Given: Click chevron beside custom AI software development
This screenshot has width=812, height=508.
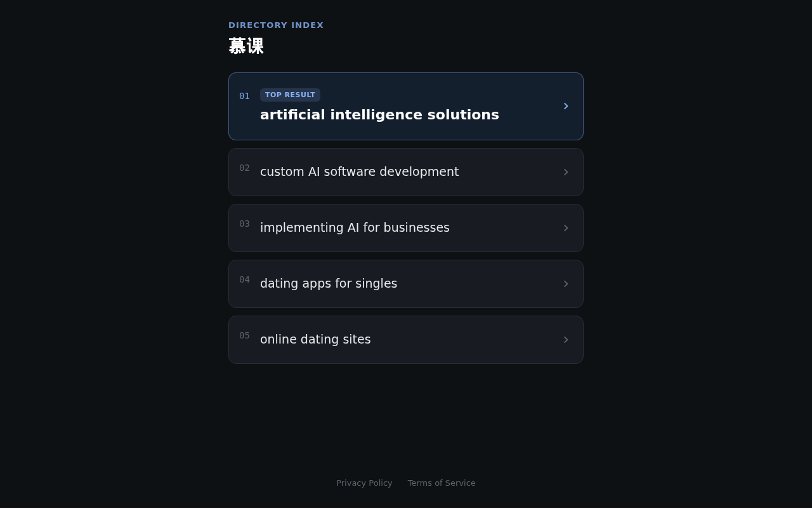Looking at the screenshot, I should coord(566,172).
